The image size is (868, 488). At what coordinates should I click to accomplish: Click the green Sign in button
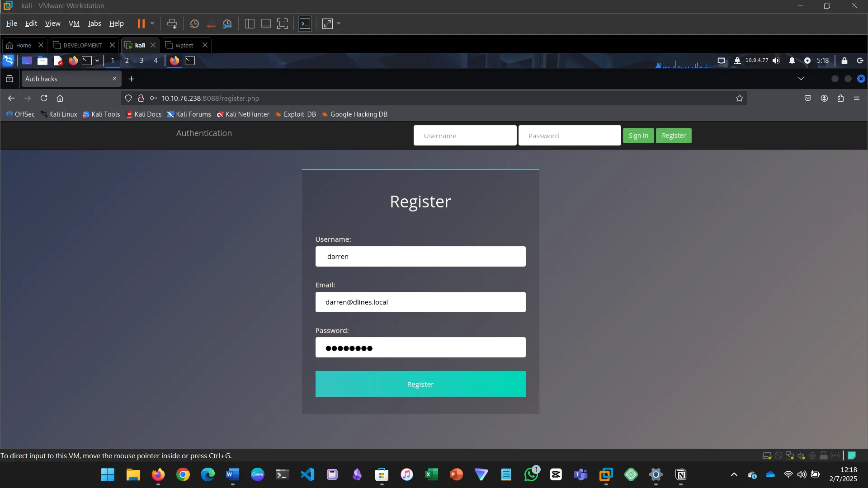(638, 136)
